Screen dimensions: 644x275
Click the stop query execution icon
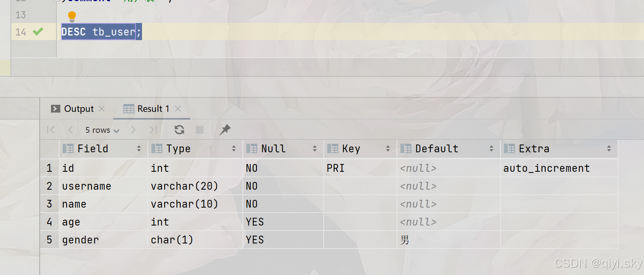[x=200, y=130]
